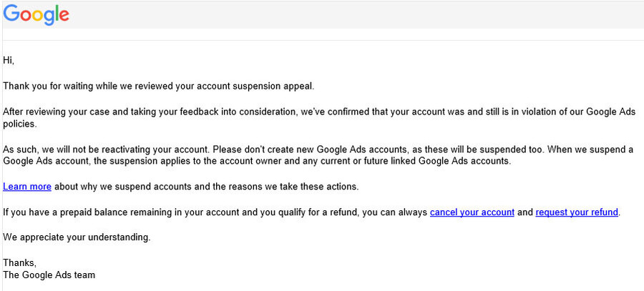Click the word 'and' between the refund links
This screenshot has width=644, height=291.
(x=525, y=212)
